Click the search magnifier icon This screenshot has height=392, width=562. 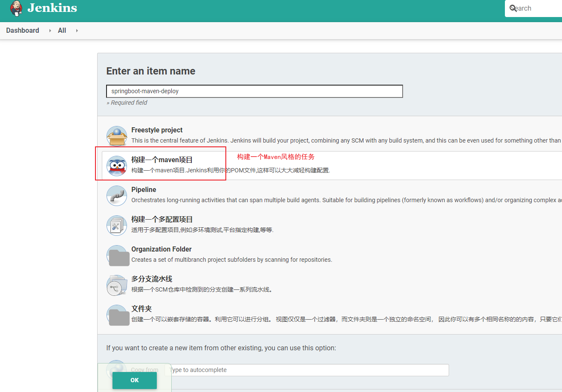513,8
